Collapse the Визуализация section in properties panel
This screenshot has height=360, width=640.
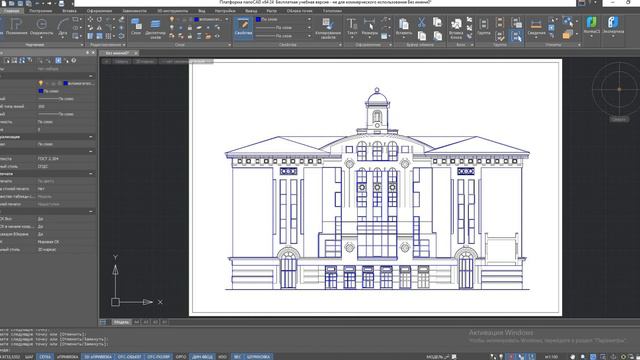pyautogui.click(x=91, y=137)
